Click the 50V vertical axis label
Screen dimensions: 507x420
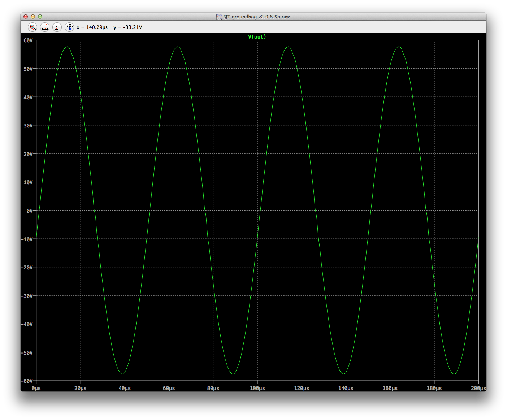pyautogui.click(x=28, y=69)
